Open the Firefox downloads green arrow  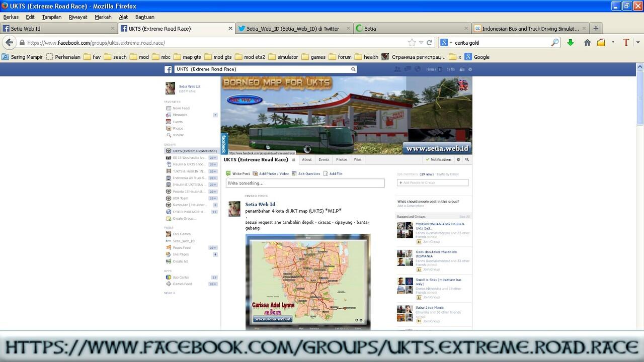point(570,43)
